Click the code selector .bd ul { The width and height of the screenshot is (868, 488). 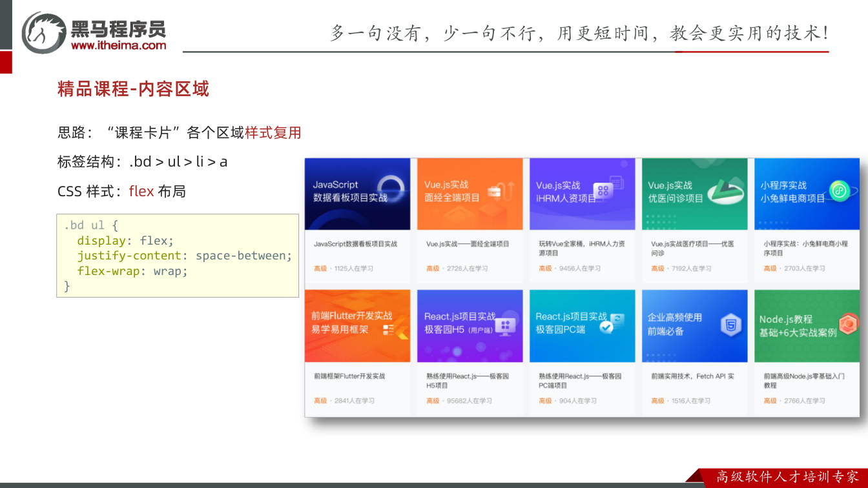tap(91, 225)
